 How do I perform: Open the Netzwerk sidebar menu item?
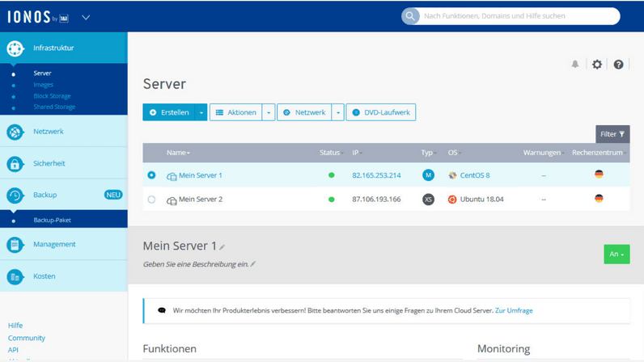point(49,132)
